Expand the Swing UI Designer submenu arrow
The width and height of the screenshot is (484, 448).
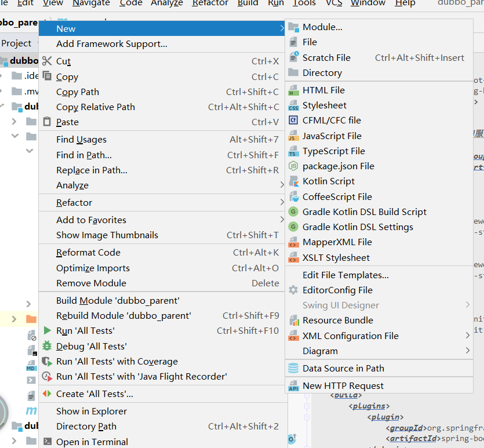tap(468, 305)
